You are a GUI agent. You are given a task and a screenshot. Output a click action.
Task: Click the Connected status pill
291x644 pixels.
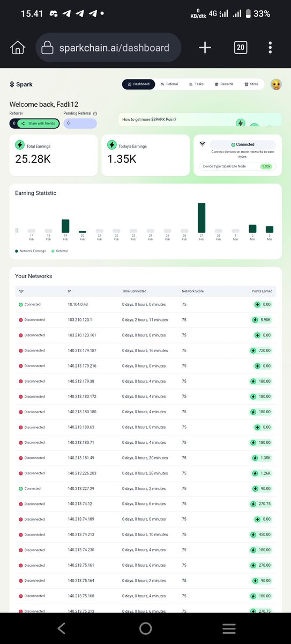coord(242,144)
